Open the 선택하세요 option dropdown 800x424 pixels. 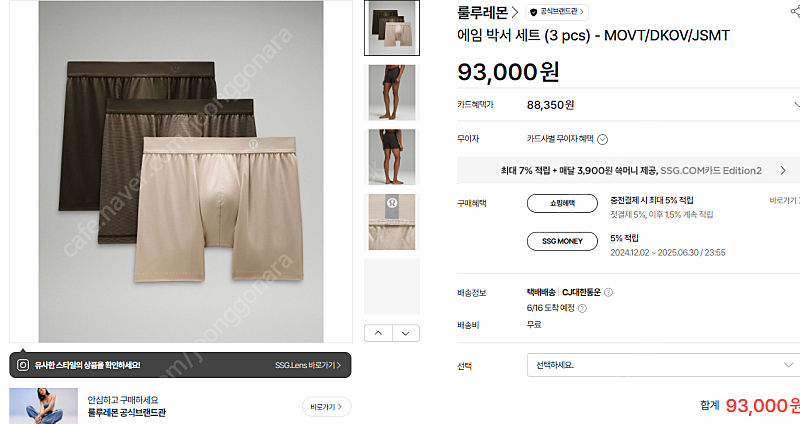tap(663, 365)
